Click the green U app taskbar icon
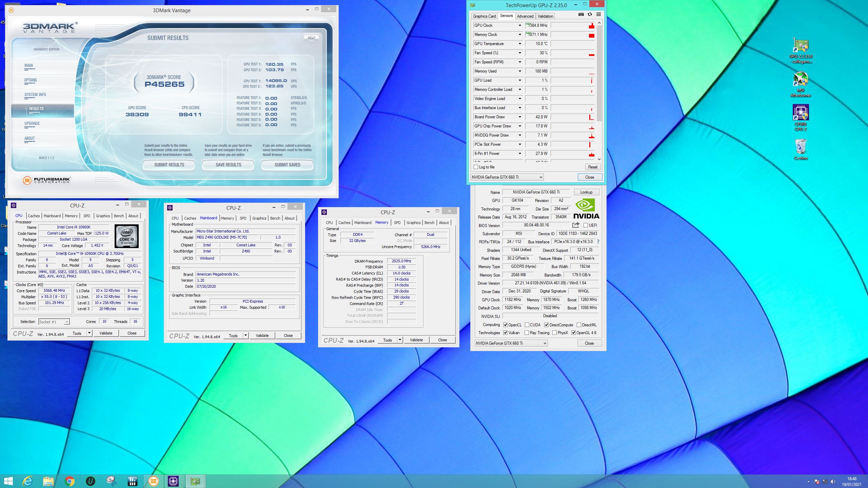Image resolution: width=868 pixels, height=488 pixels. [x=91, y=481]
